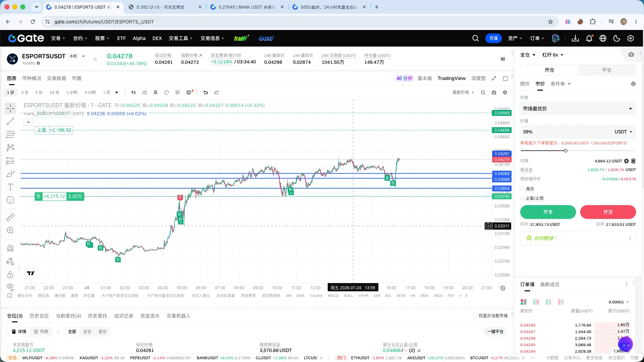The width and height of the screenshot is (644, 362).
Task: Open the ESPORTSUSDT pair selector arrow
Action: pyautogui.click(x=83, y=56)
